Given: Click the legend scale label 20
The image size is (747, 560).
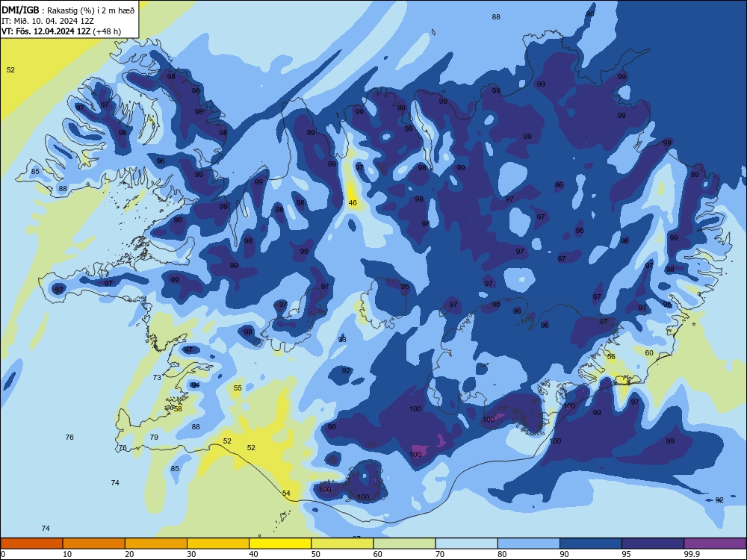Looking at the screenshot, I should 129,554.
